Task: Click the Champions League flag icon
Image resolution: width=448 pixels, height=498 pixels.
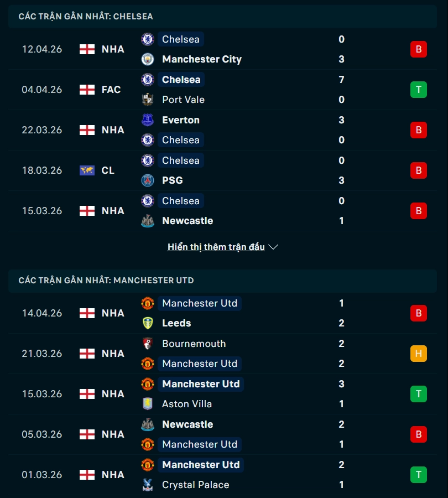Action: (x=87, y=170)
